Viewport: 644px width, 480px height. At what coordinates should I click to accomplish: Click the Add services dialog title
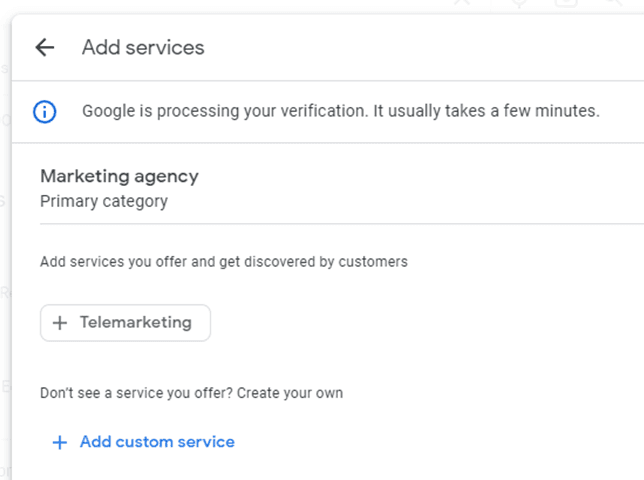coord(143,47)
